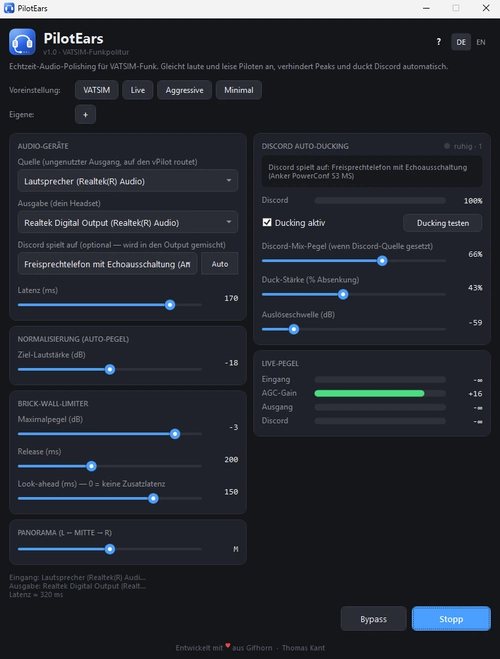Open the Discord device field Freisprechtelefon mit Echoausschaltung
The width and height of the screenshot is (500, 659).
pos(108,264)
